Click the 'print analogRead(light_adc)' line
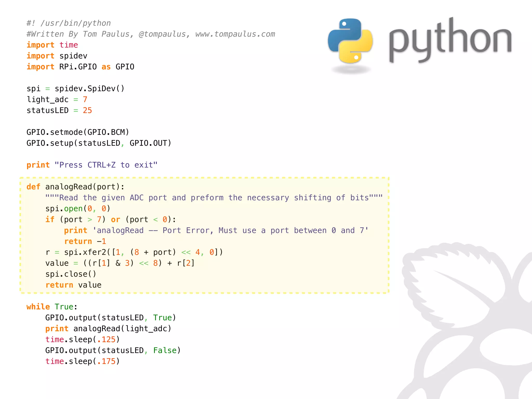 (x=108, y=329)
